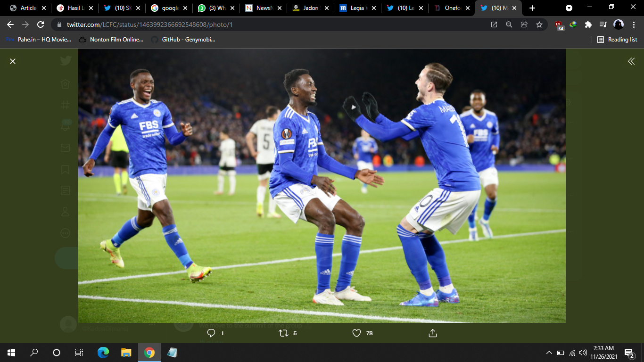
Task: Click the taskbar search magnifier
Action: tap(34, 353)
